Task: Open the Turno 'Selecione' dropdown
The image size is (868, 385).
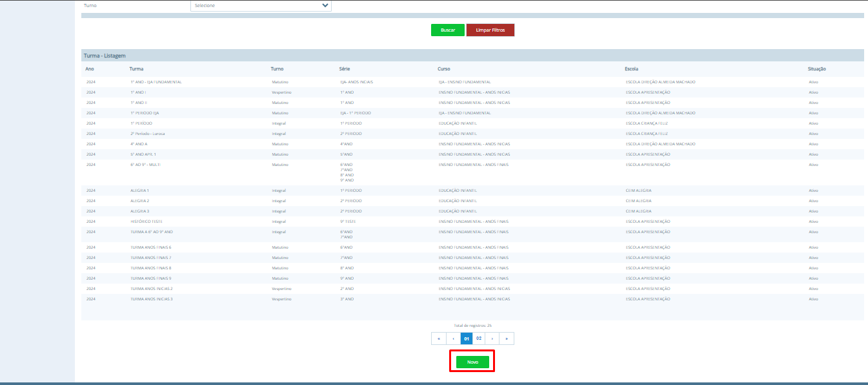Action: coord(261,5)
